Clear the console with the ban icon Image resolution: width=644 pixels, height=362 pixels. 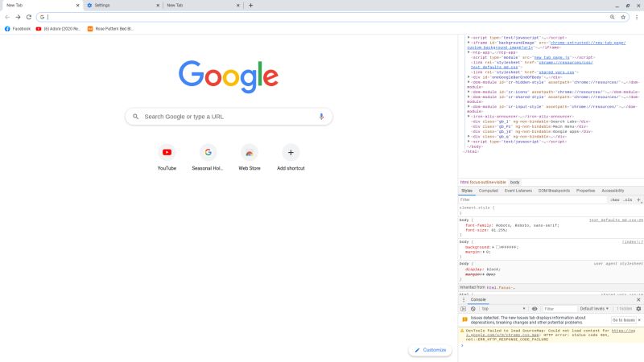click(473, 309)
